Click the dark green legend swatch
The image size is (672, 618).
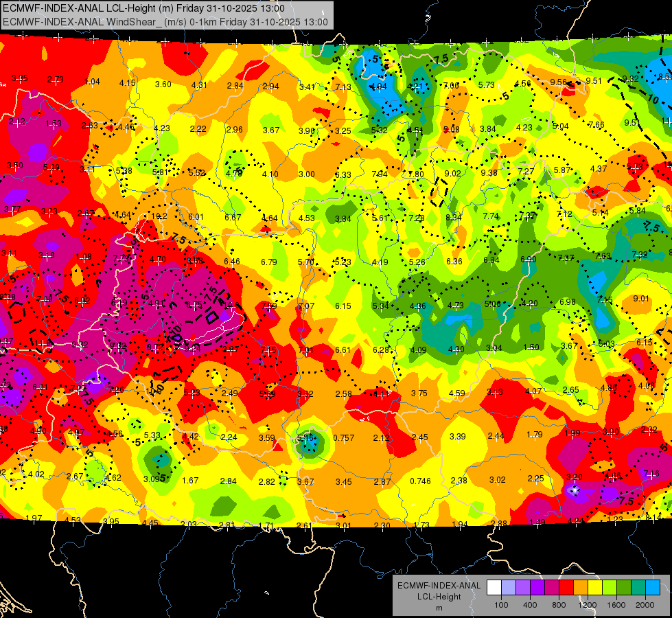(x=624, y=588)
